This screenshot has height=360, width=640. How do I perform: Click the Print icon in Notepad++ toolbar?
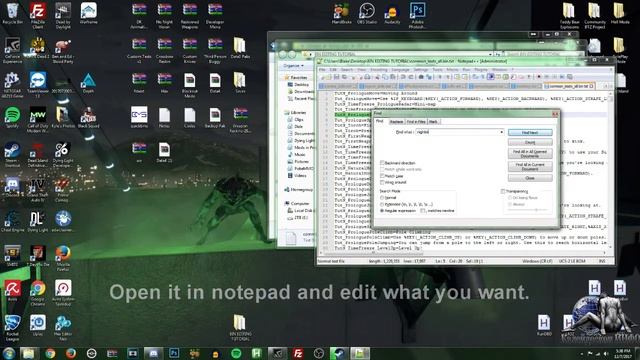(367, 77)
